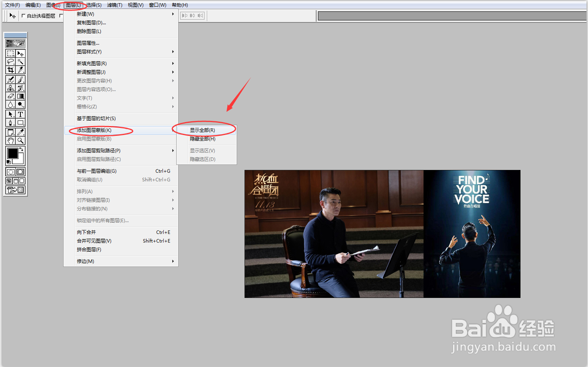
Task: Select the Zoom tool
Action: tap(20, 141)
